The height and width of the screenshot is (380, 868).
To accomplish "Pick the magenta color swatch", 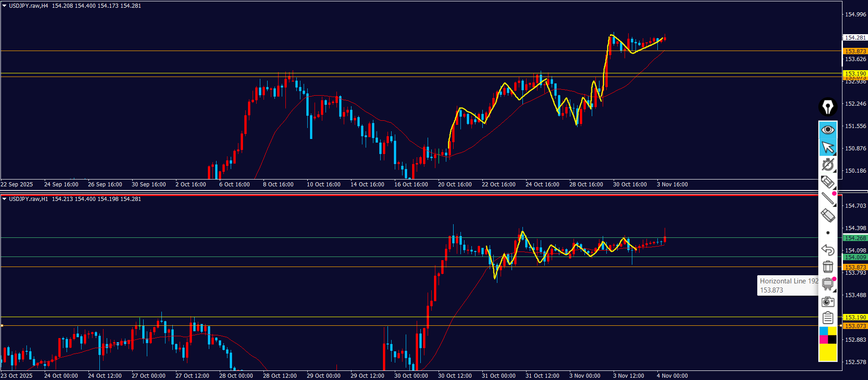I will point(823,339).
